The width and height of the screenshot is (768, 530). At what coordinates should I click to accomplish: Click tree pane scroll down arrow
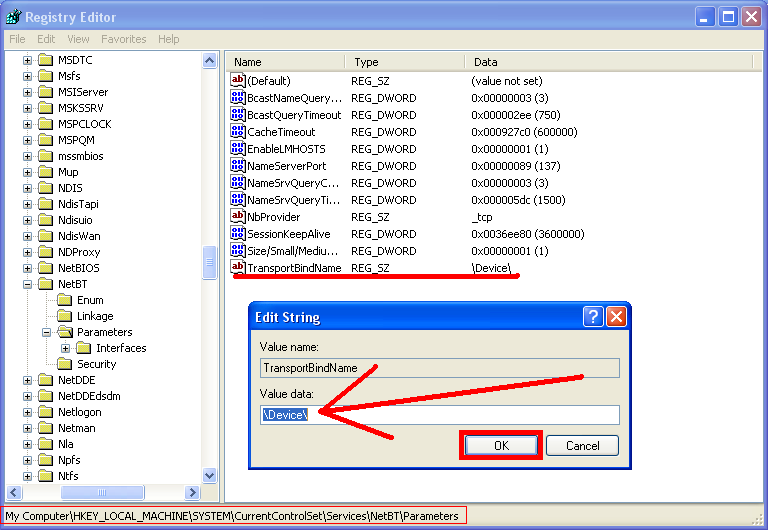(x=210, y=475)
